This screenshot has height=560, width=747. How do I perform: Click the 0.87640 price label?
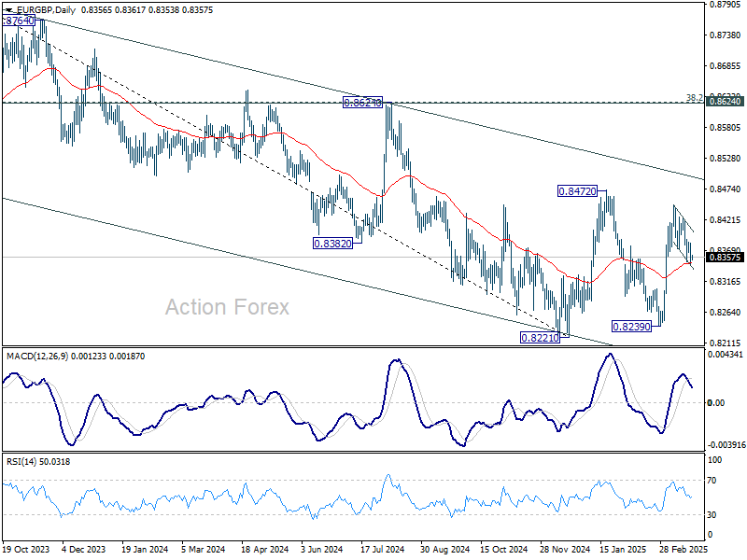[x=19, y=21]
